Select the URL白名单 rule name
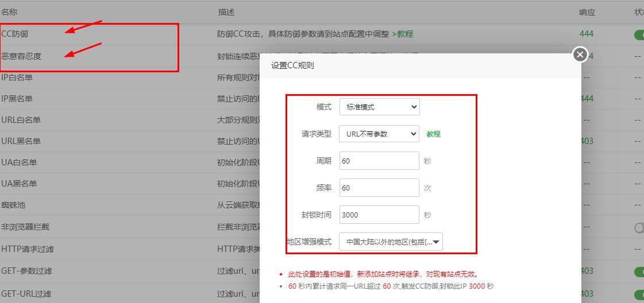This screenshot has height=303, width=644. click(21, 120)
